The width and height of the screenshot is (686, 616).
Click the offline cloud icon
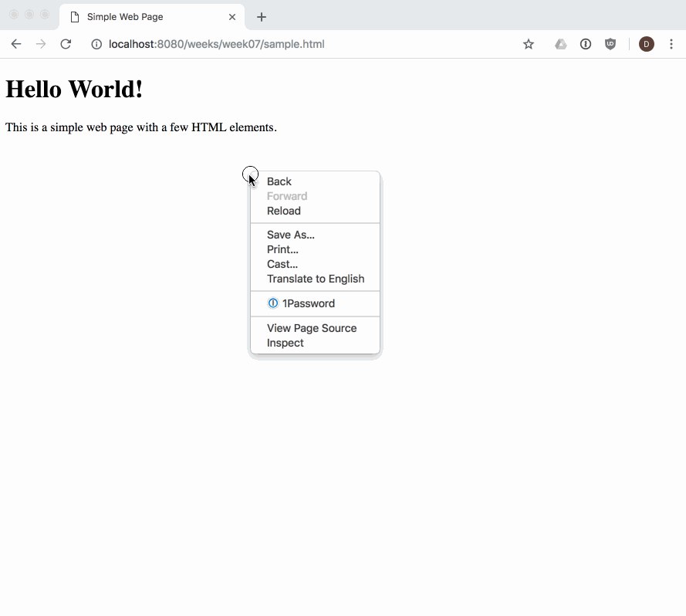click(560, 44)
